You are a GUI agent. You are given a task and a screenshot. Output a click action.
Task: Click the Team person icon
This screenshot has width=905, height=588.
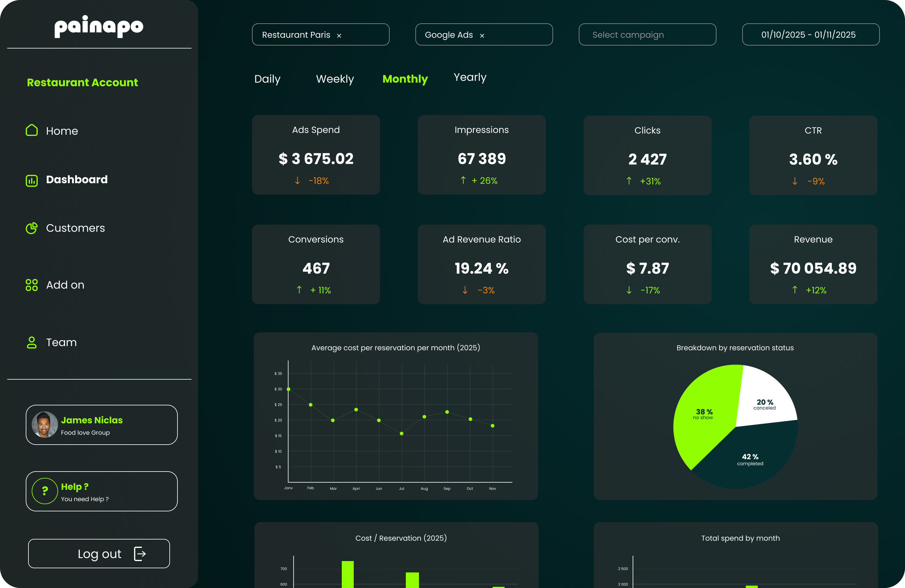(31, 342)
